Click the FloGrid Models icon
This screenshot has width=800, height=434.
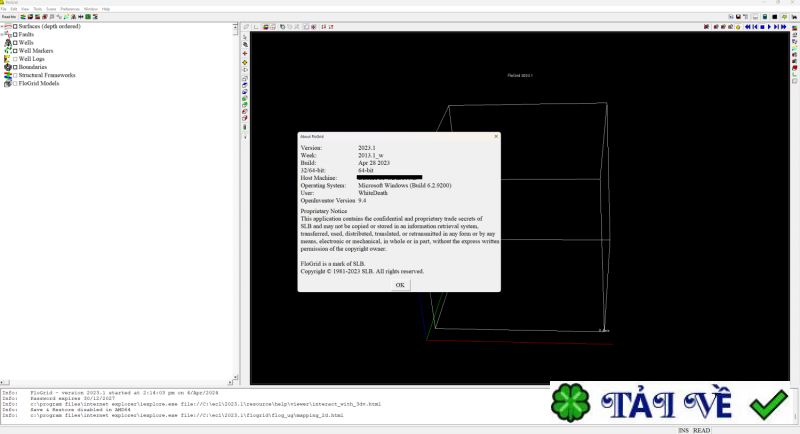[8, 83]
